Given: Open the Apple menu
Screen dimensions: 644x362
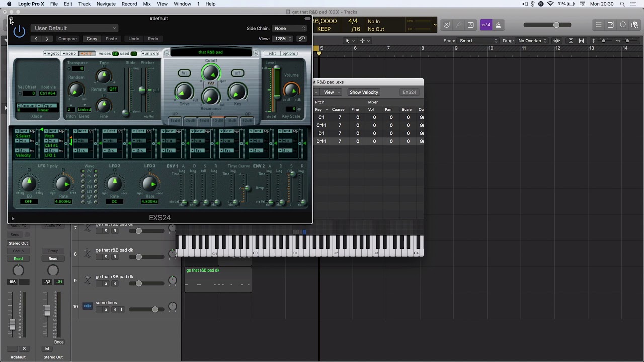Looking at the screenshot, I should [x=9, y=4].
